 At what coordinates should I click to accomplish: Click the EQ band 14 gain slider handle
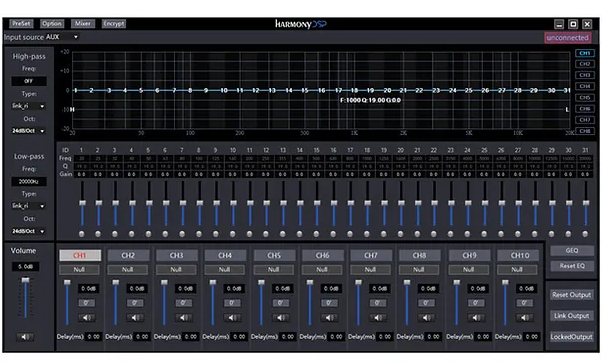pyautogui.click(x=300, y=203)
